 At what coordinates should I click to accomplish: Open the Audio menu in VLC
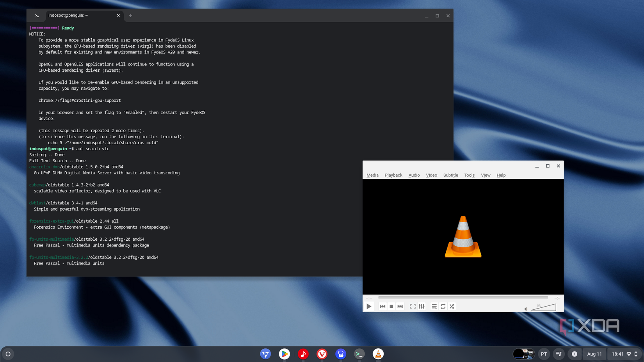coord(414,175)
